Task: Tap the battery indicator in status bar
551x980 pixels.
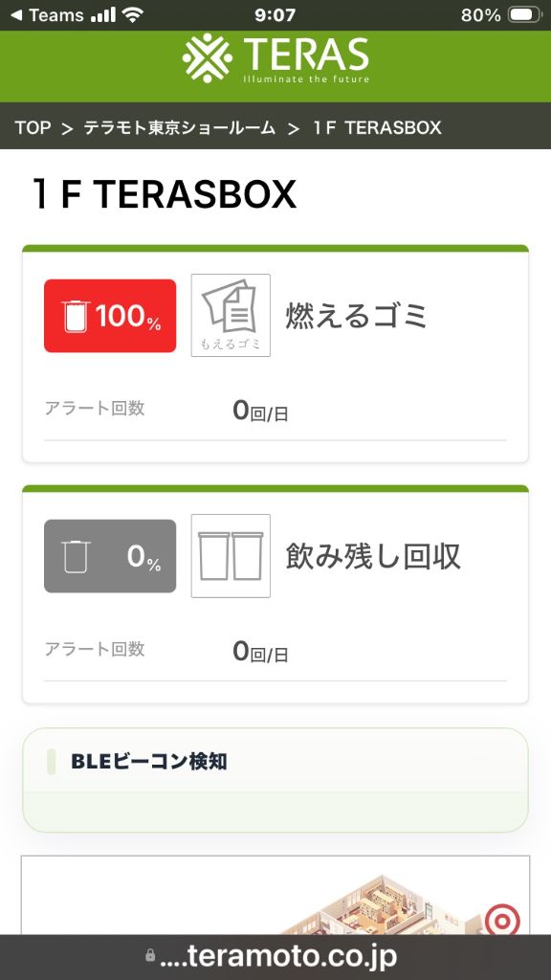Action: click(524, 15)
